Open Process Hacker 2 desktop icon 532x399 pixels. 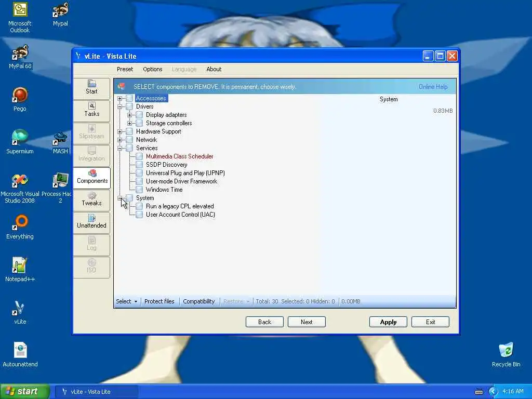tap(60, 188)
